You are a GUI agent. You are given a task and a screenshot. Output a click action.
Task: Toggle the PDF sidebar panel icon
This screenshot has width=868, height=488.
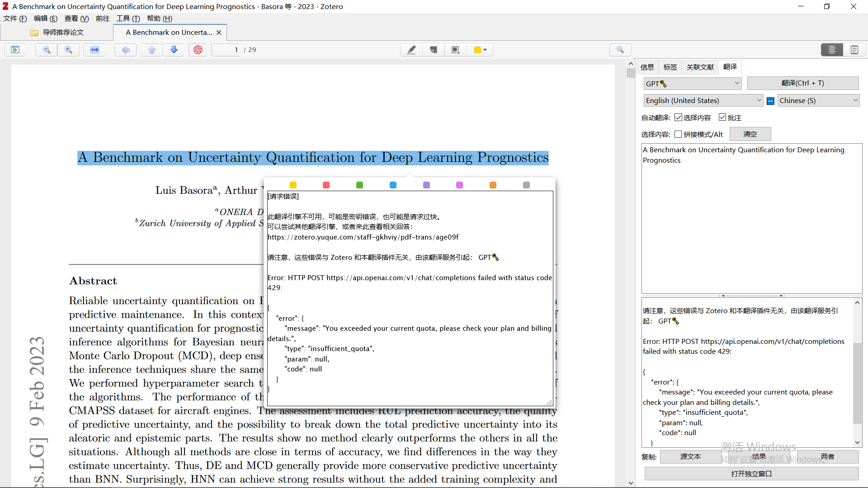[x=15, y=50]
